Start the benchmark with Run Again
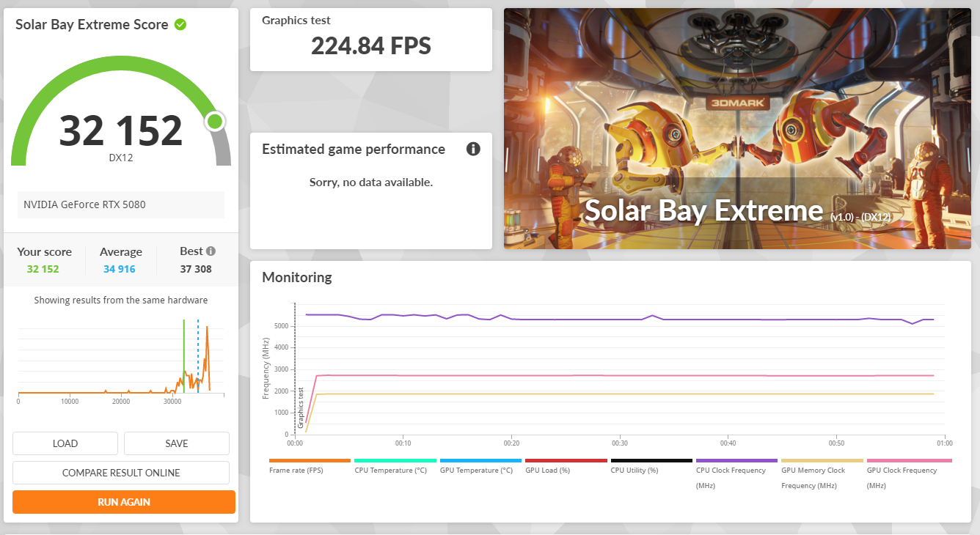The height and width of the screenshot is (535, 980). 124,502
